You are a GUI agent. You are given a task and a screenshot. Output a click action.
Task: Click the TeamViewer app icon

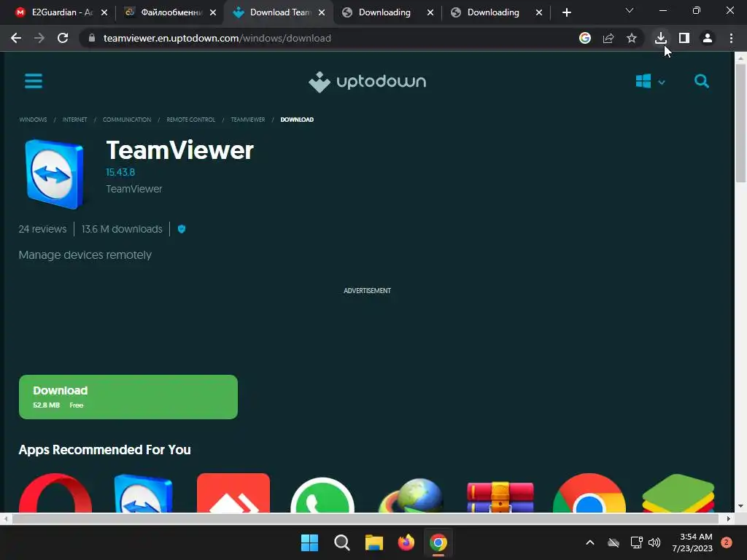[x=54, y=174]
